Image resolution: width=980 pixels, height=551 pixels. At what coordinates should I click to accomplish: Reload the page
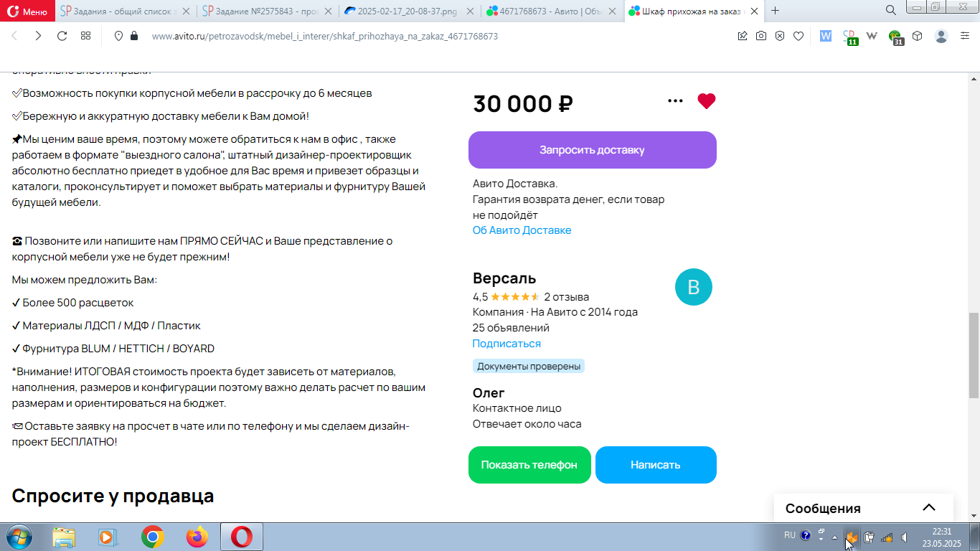coord(62,36)
